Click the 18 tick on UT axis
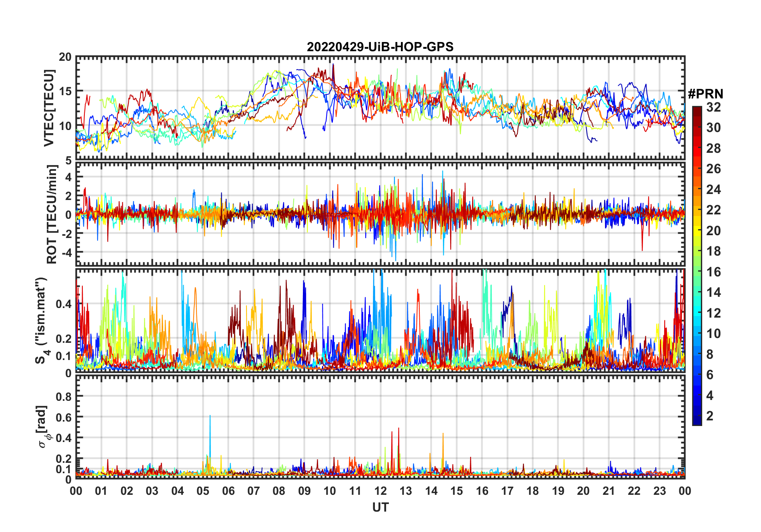This screenshot has height=532, width=761. click(533, 491)
